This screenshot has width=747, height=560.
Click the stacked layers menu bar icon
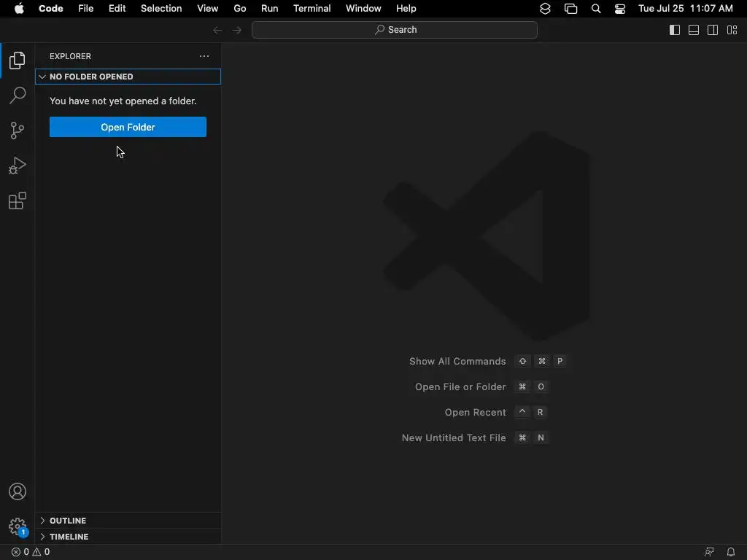pos(545,9)
